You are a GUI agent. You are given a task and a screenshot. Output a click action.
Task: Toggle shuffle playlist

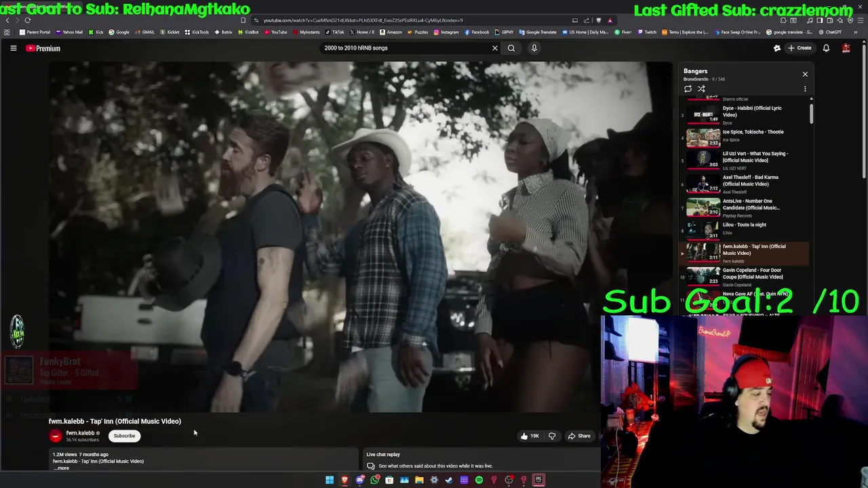click(x=701, y=89)
